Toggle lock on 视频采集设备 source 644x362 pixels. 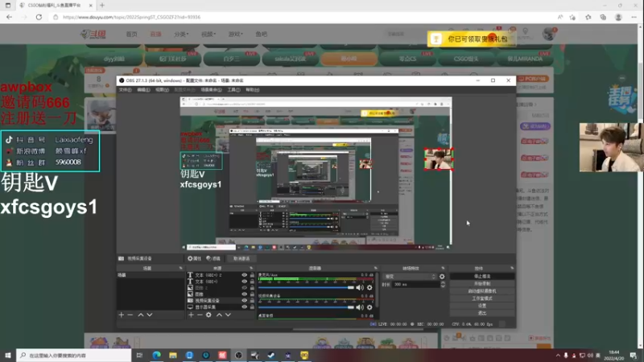tap(252, 300)
